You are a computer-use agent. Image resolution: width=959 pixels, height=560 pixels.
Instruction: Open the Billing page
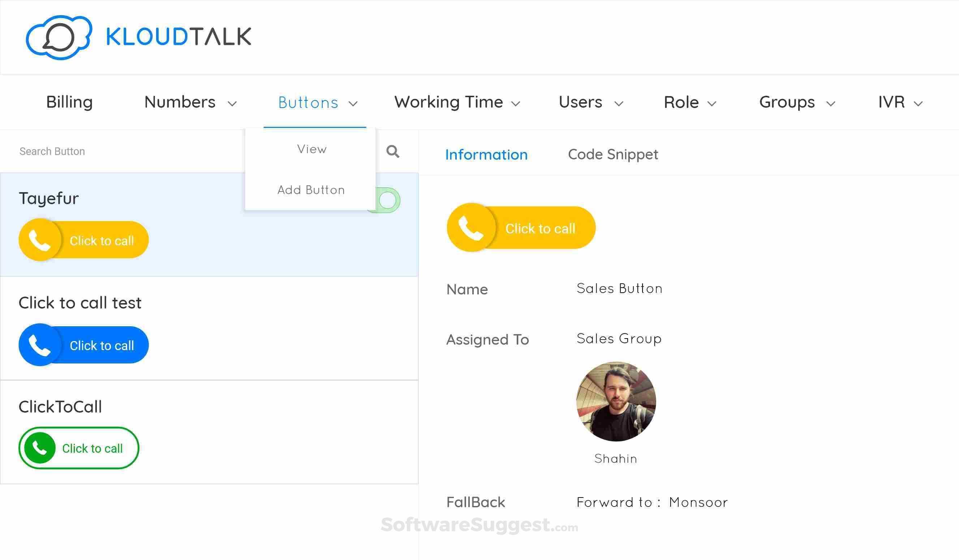[69, 102]
